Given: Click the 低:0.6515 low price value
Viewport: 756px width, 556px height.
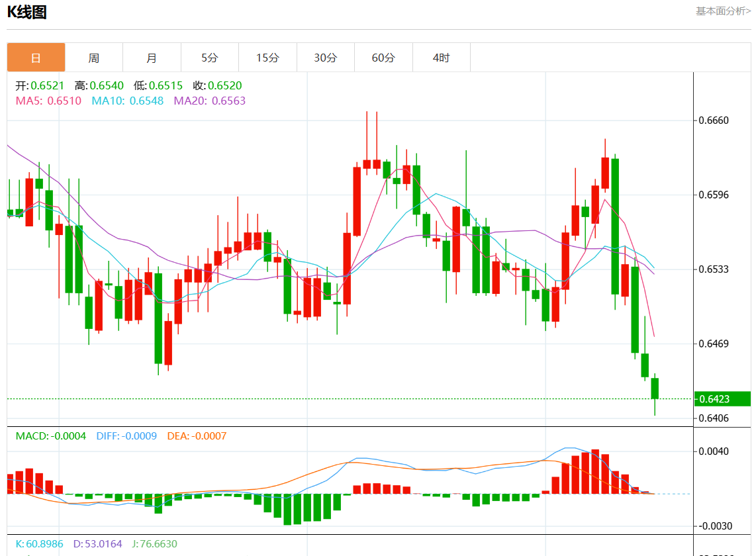Looking at the screenshot, I should pyautogui.click(x=158, y=85).
